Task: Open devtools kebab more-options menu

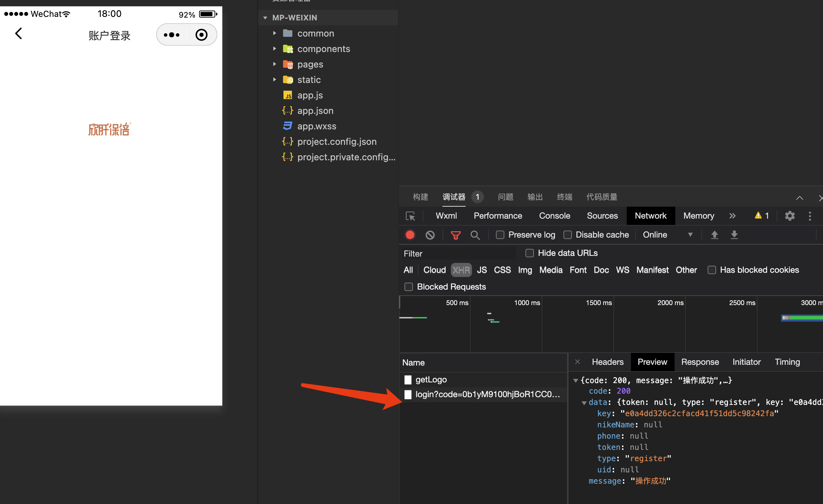Action: 810,216
